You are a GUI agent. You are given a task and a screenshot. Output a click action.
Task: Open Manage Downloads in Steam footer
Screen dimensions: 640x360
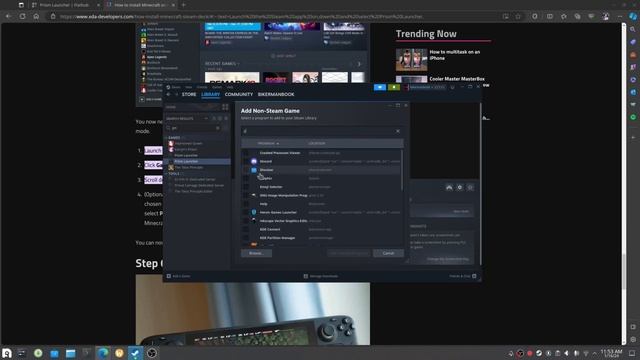[320, 276]
